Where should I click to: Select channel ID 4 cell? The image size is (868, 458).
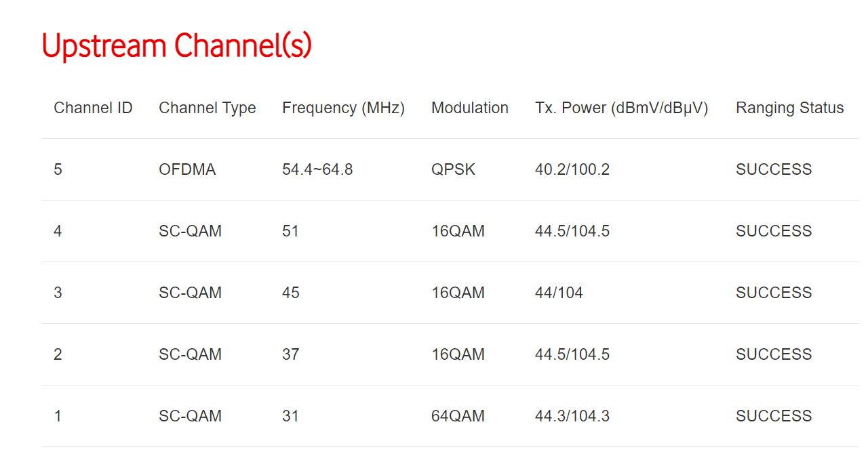[x=58, y=231]
